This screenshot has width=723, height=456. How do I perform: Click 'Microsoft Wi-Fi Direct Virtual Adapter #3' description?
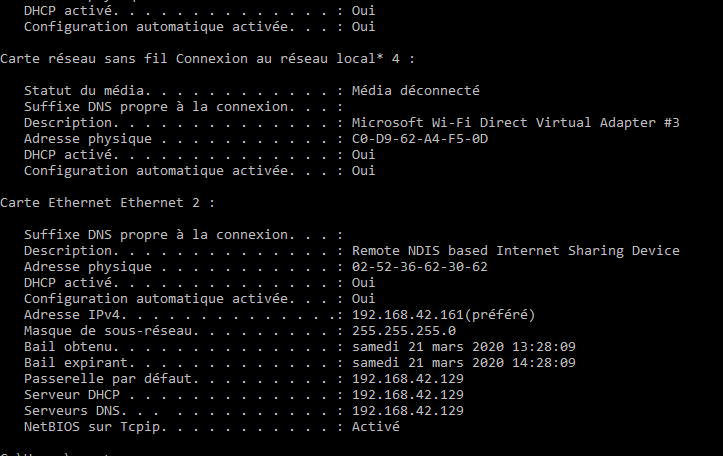click(515, 123)
